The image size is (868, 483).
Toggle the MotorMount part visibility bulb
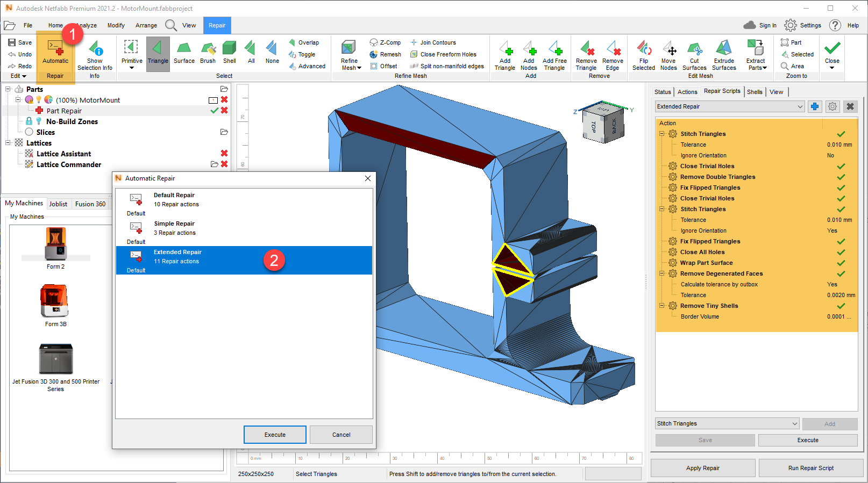[x=39, y=100]
